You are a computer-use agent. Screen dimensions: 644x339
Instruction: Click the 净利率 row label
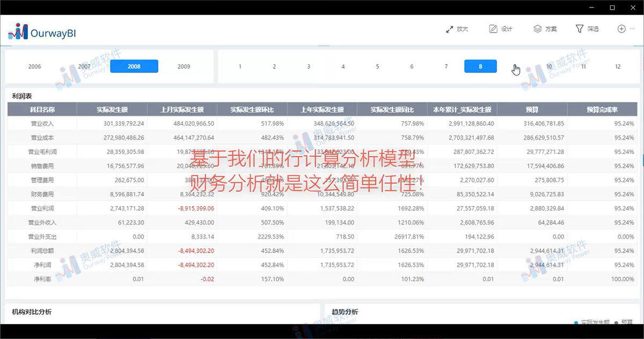tap(43, 279)
